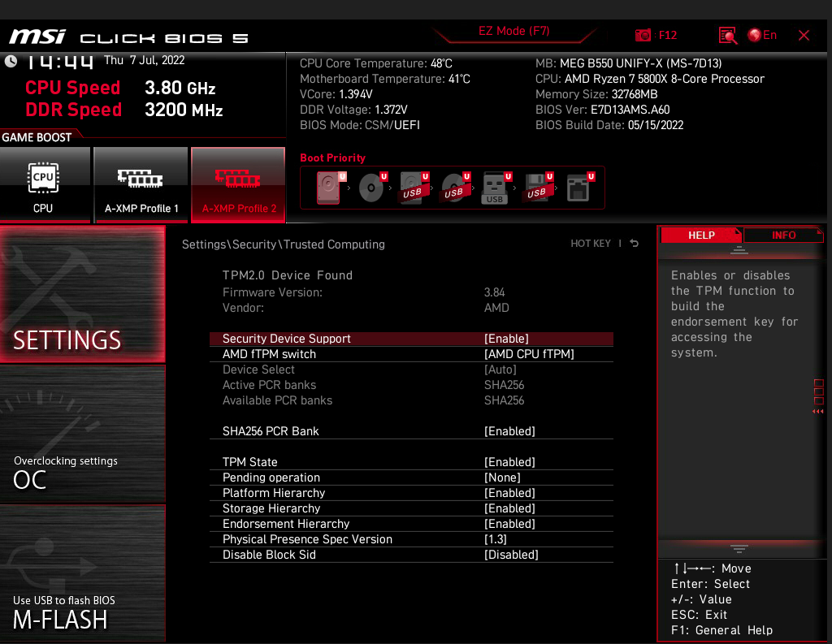Viewport: 832px width, 644px height.
Task: Click the Memory Size 32768MB text
Action: point(596,94)
